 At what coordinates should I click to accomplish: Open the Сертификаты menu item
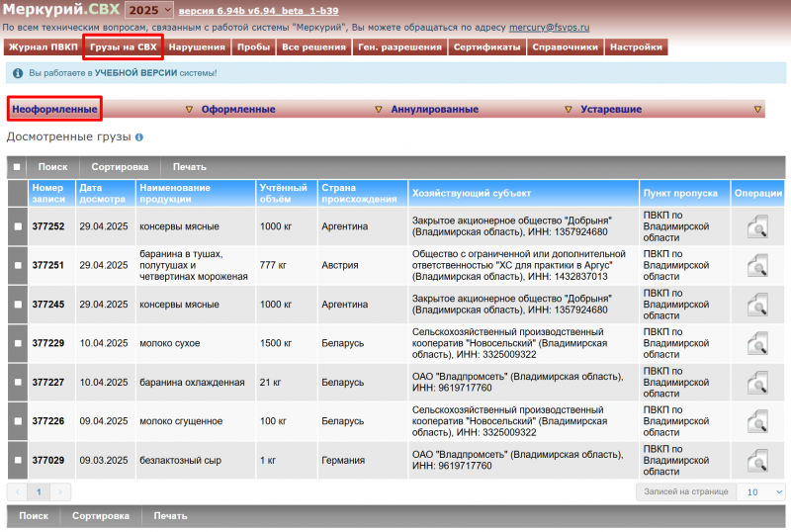486,46
